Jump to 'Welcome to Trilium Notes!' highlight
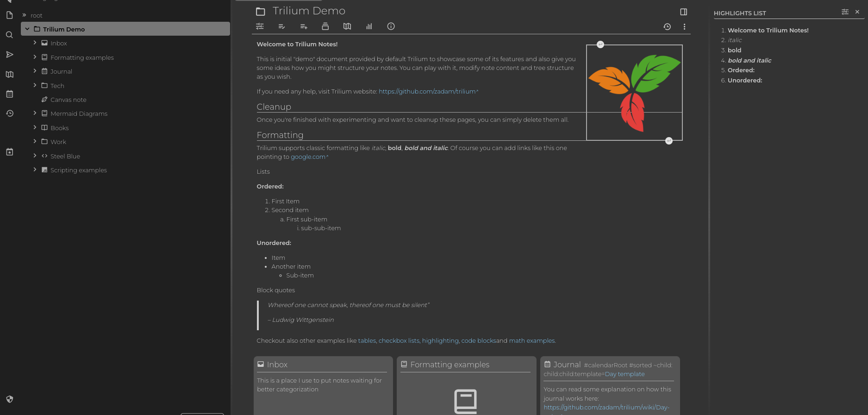868x415 pixels. point(768,30)
